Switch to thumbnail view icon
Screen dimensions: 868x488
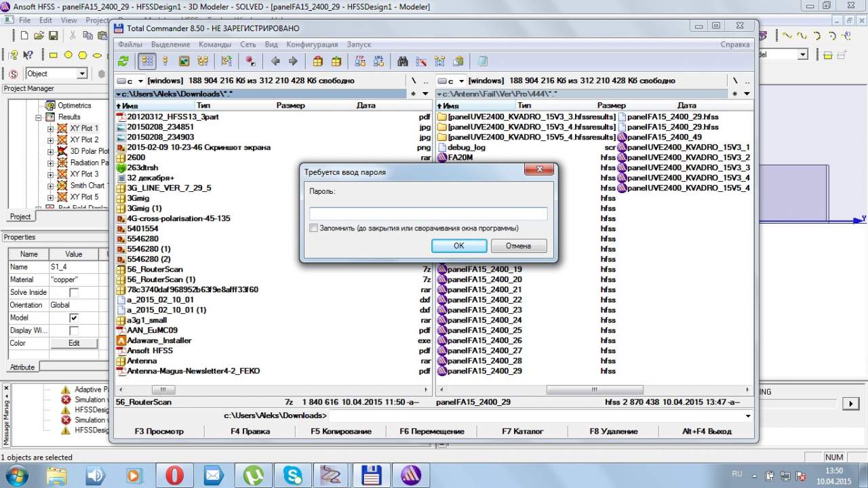pyautogui.click(x=184, y=61)
